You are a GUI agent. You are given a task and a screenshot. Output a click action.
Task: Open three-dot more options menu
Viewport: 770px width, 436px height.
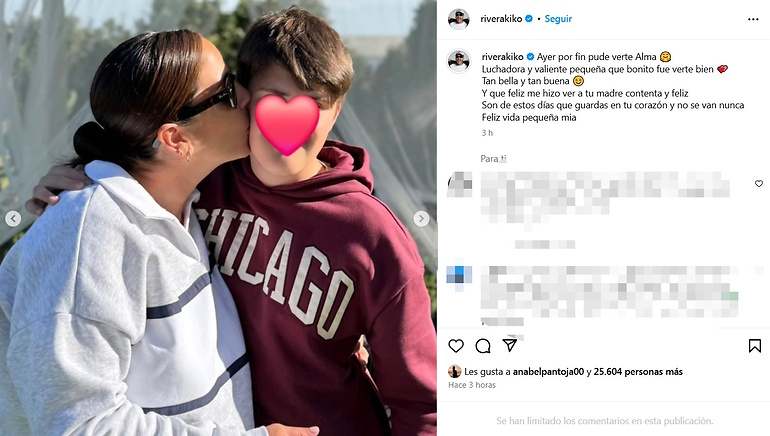coord(753,19)
